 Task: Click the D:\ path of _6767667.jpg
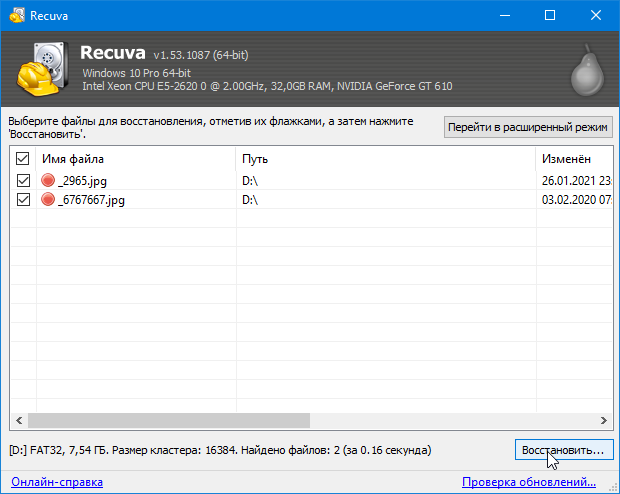[x=250, y=200]
